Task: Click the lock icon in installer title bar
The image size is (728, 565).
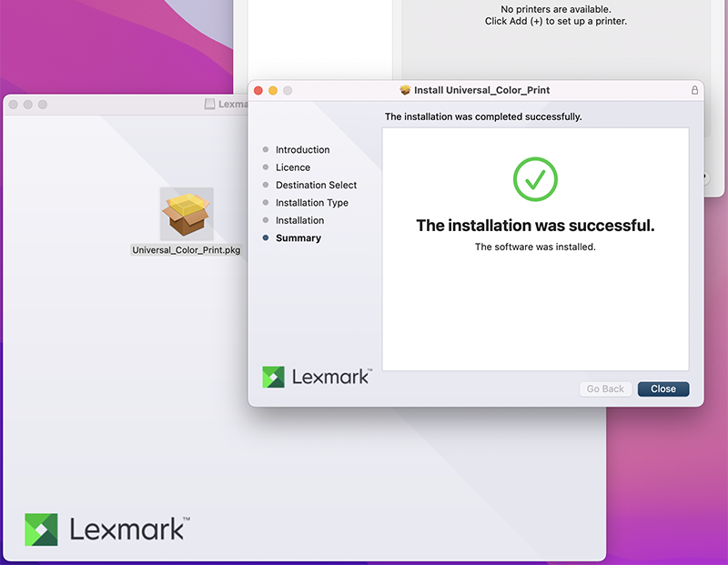Action: [694, 90]
